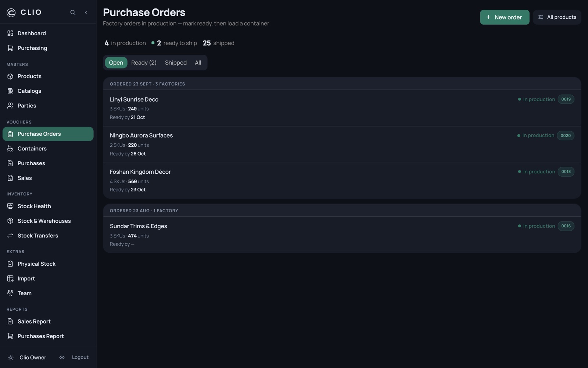Log out using the Logout link
The height and width of the screenshot is (368, 588).
click(80, 358)
